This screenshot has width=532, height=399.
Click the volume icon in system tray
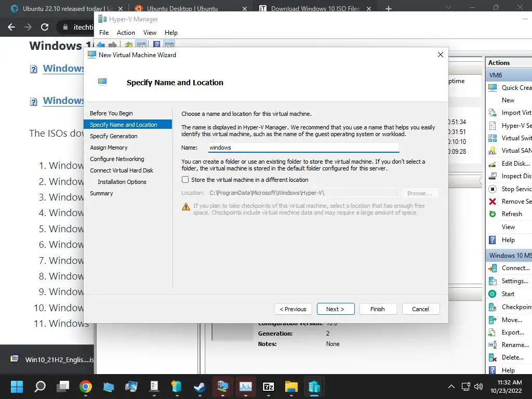coord(478,387)
